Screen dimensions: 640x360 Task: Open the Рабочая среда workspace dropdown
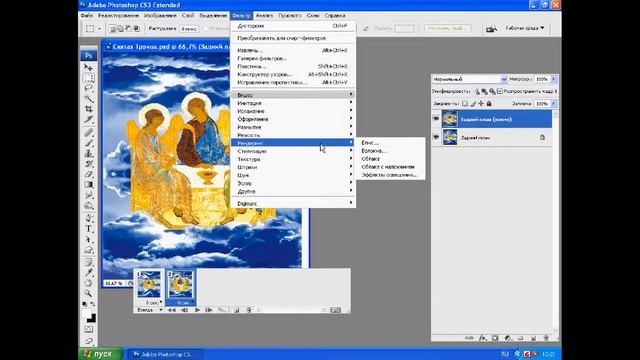click(x=524, y=28)
